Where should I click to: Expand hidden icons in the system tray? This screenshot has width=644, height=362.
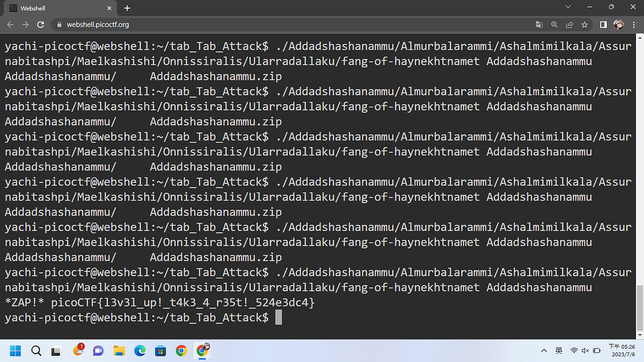544,351
